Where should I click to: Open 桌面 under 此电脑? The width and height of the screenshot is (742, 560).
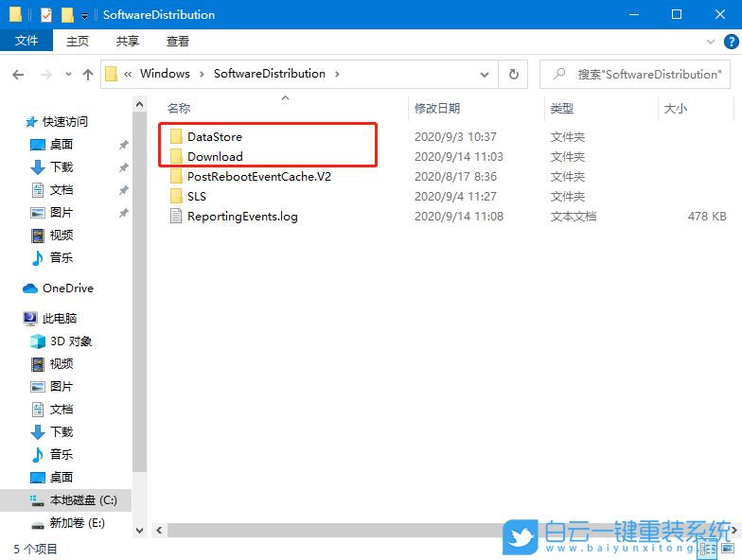coord(62,477)
